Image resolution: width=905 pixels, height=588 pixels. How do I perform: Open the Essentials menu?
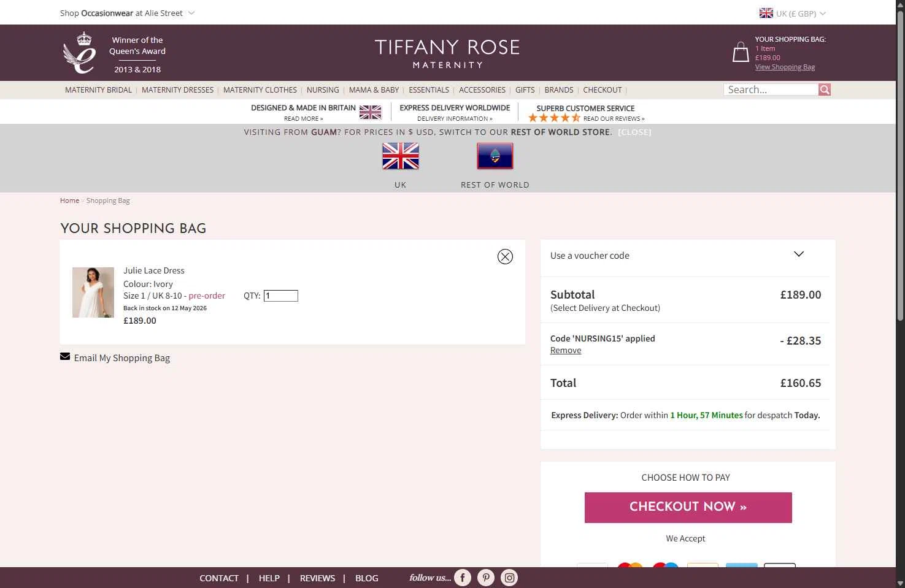click(429, 90)
